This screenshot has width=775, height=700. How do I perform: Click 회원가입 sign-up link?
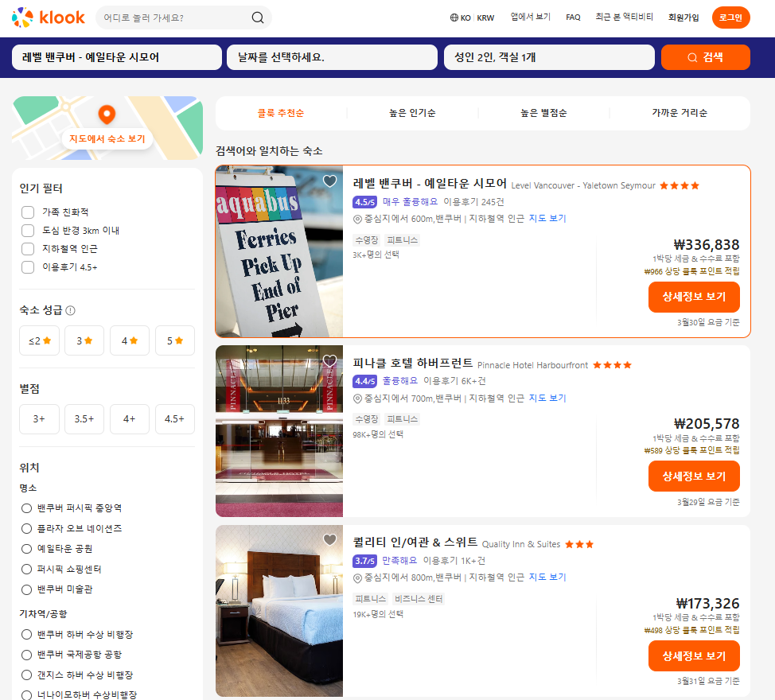(x=683, y=17)
